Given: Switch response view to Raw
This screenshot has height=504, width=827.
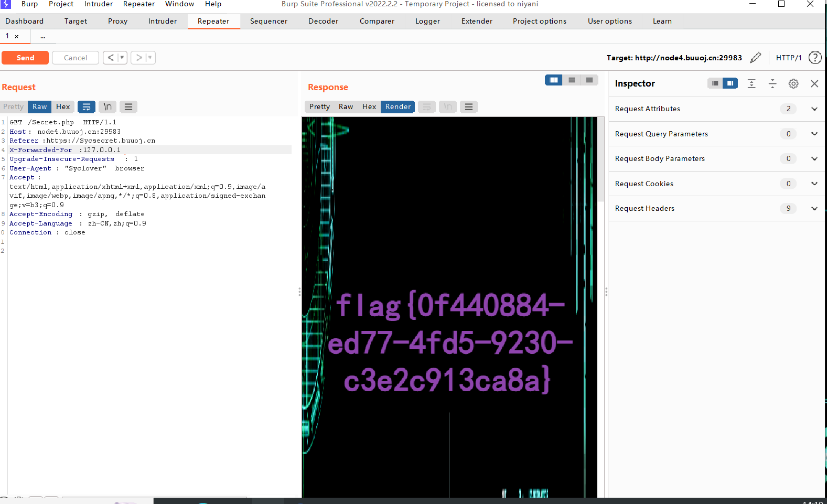Looking at the screenshot, I should 346,106.
